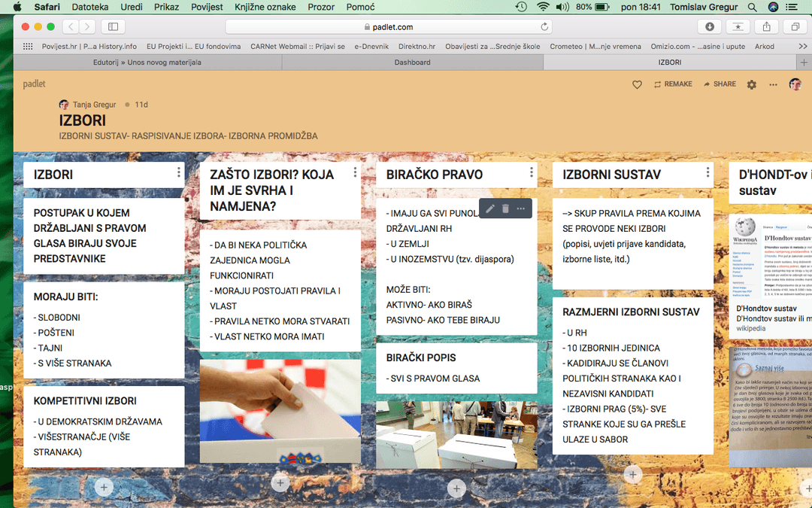Screen dimensions: 812x508
Task: Open Padlet settings gear icon
Action: coord(751,85)
